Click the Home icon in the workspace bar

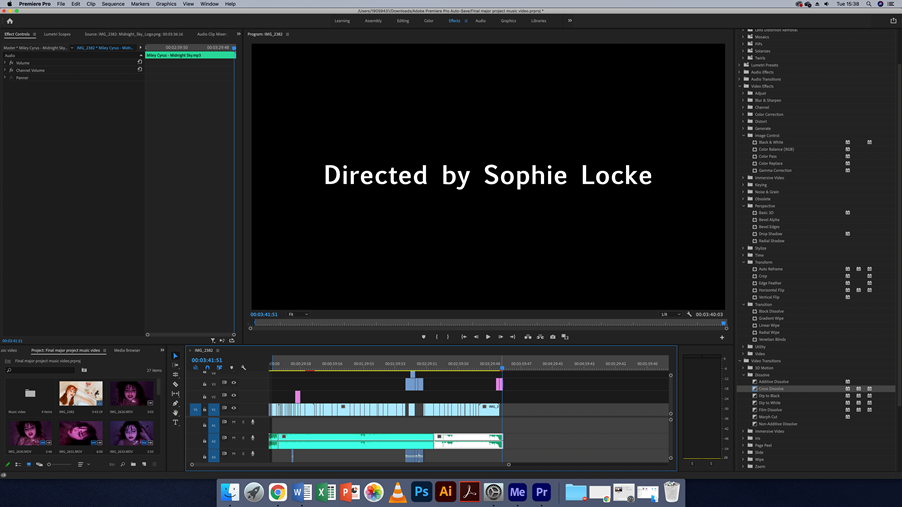coord(10,20)
